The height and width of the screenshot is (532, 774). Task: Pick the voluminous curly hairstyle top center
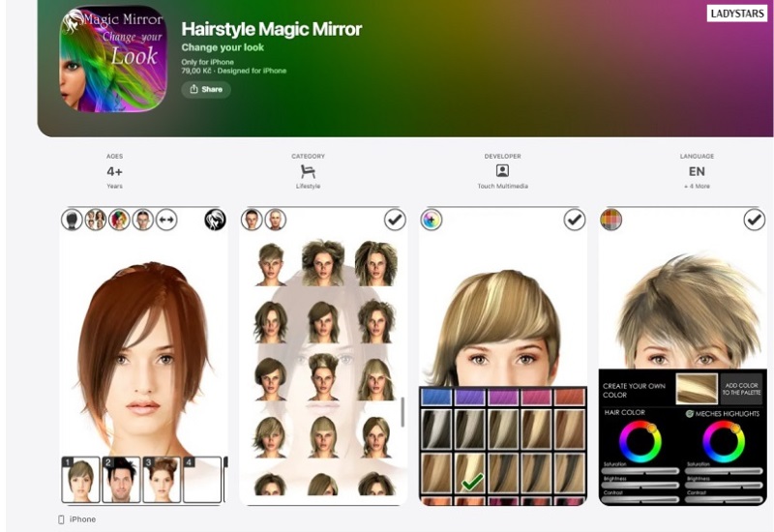click(x=323, y=263)
